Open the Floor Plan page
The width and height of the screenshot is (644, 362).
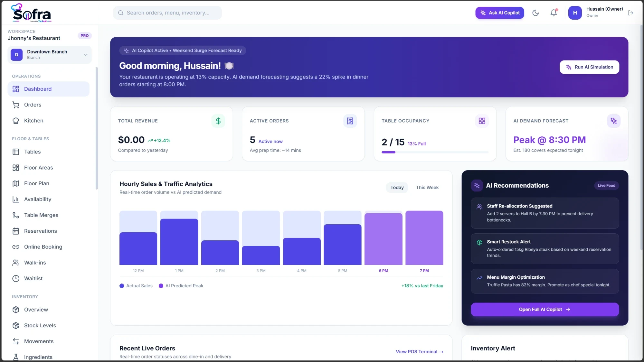48,183
